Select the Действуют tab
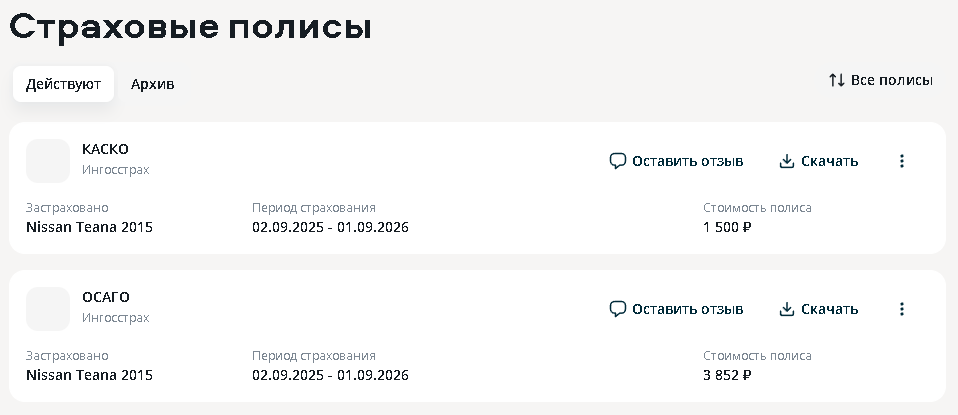This screenshot has width=958, height=415. 63,84
